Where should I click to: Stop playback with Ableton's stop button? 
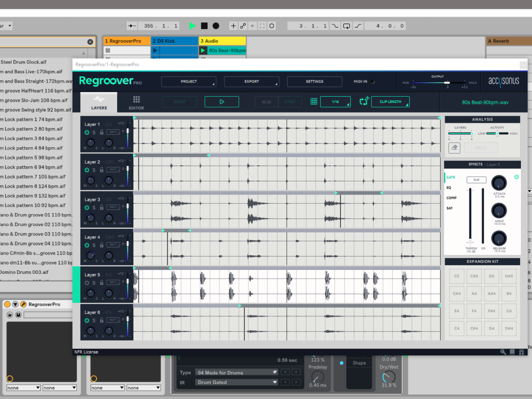(x=204, y=26)
